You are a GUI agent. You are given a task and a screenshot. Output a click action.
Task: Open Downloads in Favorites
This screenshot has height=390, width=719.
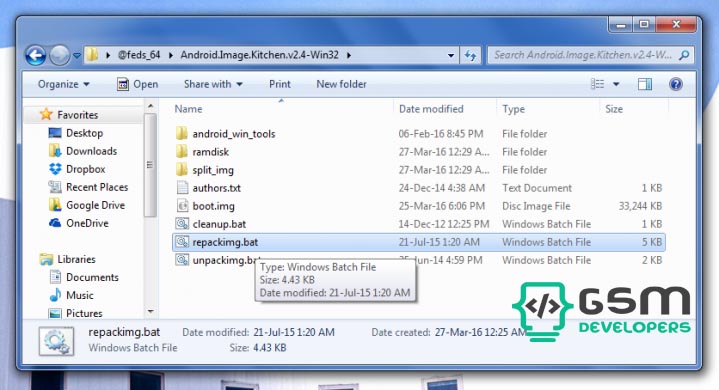[x=91, y=151]
